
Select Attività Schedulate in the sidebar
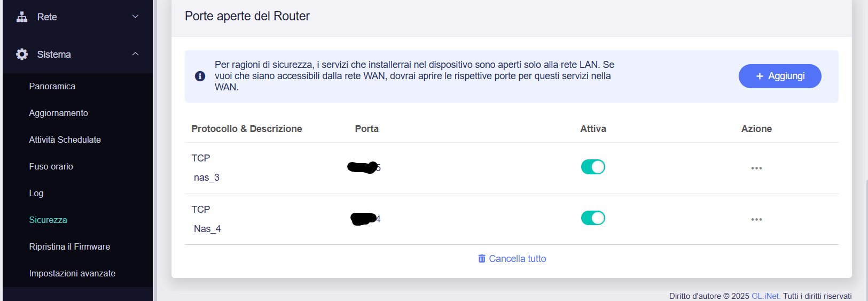point(65,140)
